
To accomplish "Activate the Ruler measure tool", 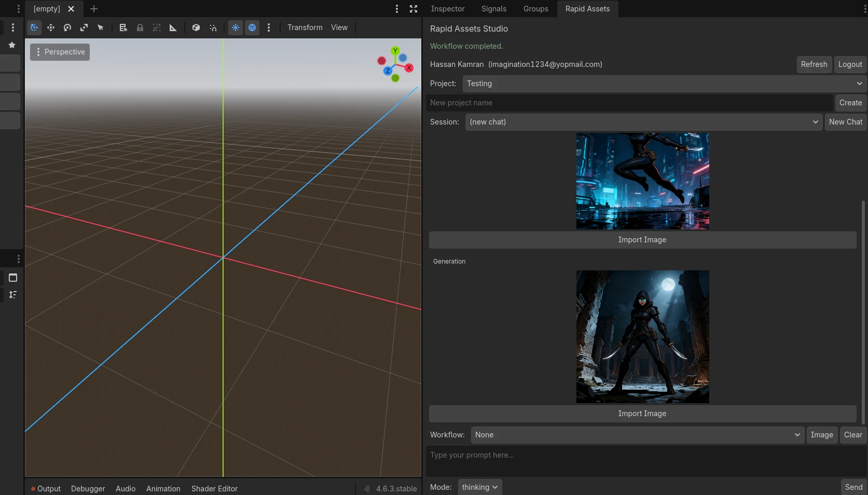I will pyautogui.click(x=173, y=27).
